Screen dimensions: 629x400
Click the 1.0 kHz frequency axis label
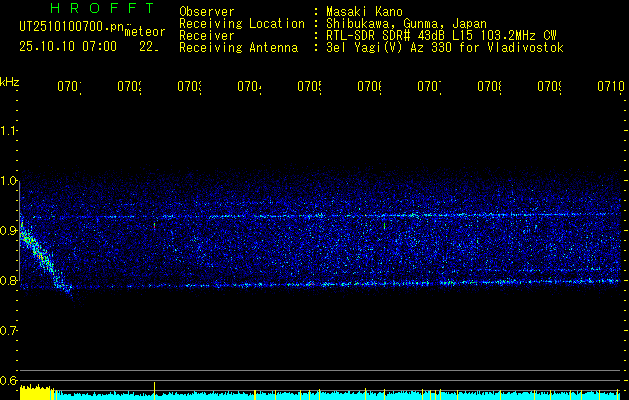click(x=9, y=181)
